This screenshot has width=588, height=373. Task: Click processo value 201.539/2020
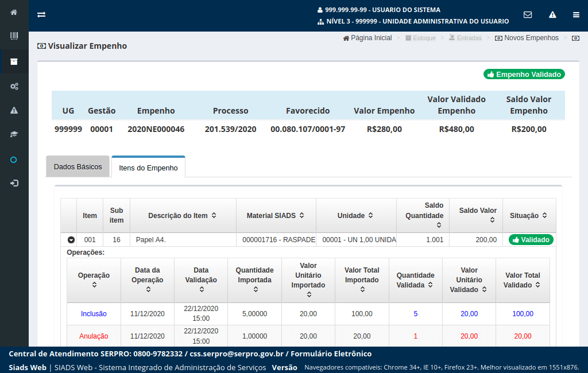coord(231,129)
